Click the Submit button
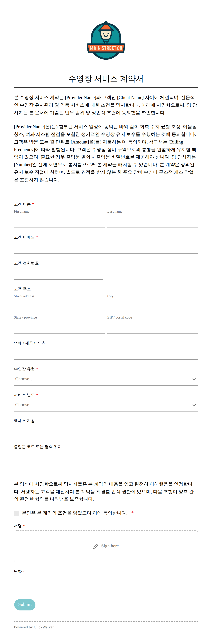The width and height of the screenshot is (212, 644). click(x=25, y=604)
